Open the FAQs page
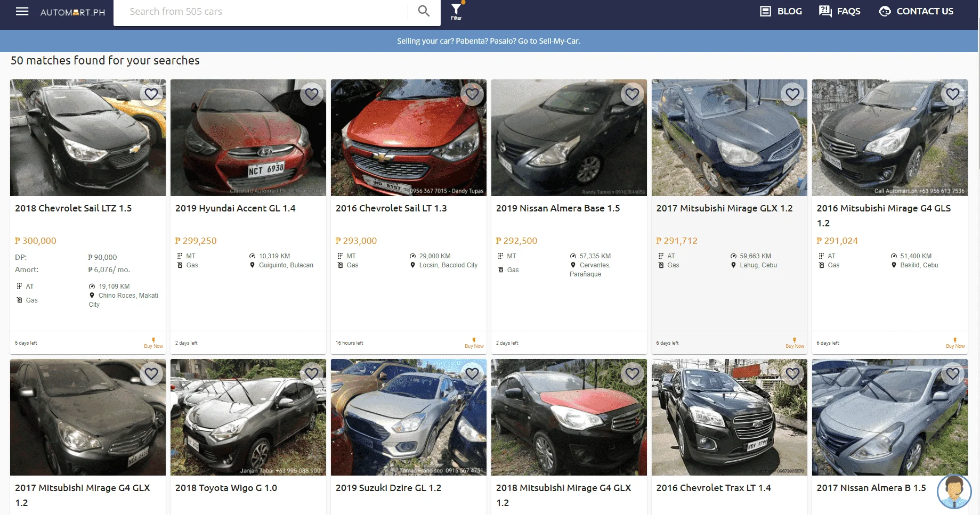This screenshot has width=980, height=515. pyautogui.click(x=840, y=11)
